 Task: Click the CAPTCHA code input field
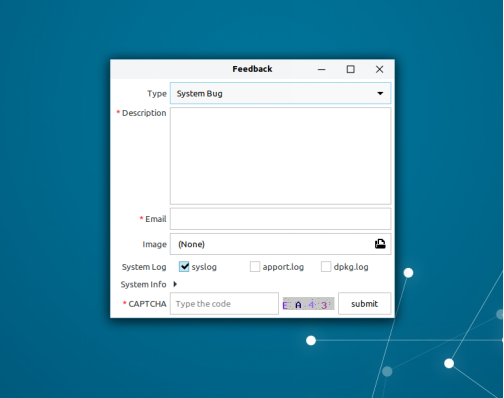coord(224,304)
